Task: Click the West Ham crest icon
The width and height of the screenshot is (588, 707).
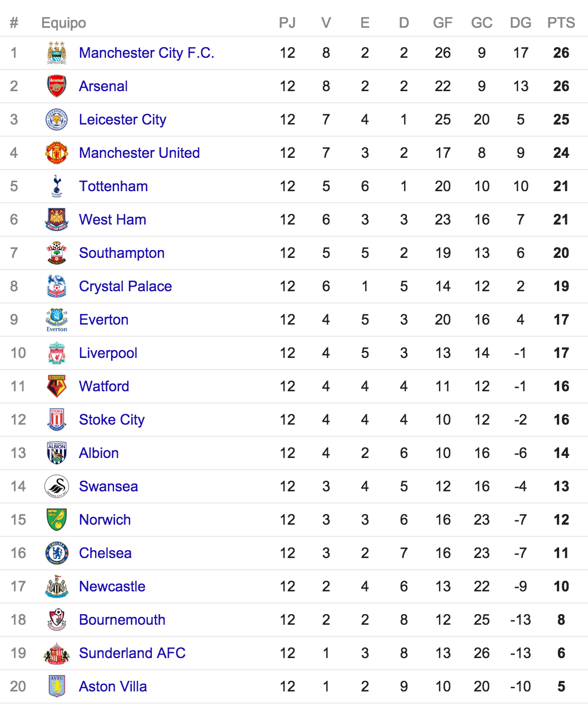Action: [57, 220]
